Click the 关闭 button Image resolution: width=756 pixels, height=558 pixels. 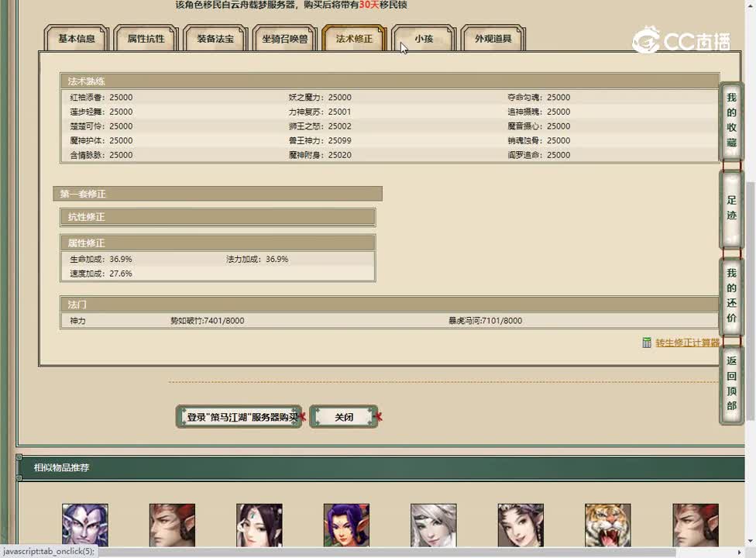(344, 417)
